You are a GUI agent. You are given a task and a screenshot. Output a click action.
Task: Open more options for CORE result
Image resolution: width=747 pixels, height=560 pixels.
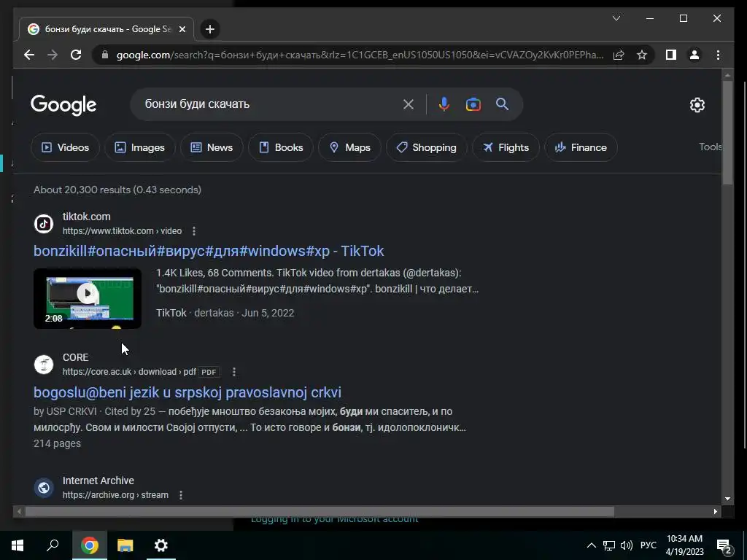[234, 372]
